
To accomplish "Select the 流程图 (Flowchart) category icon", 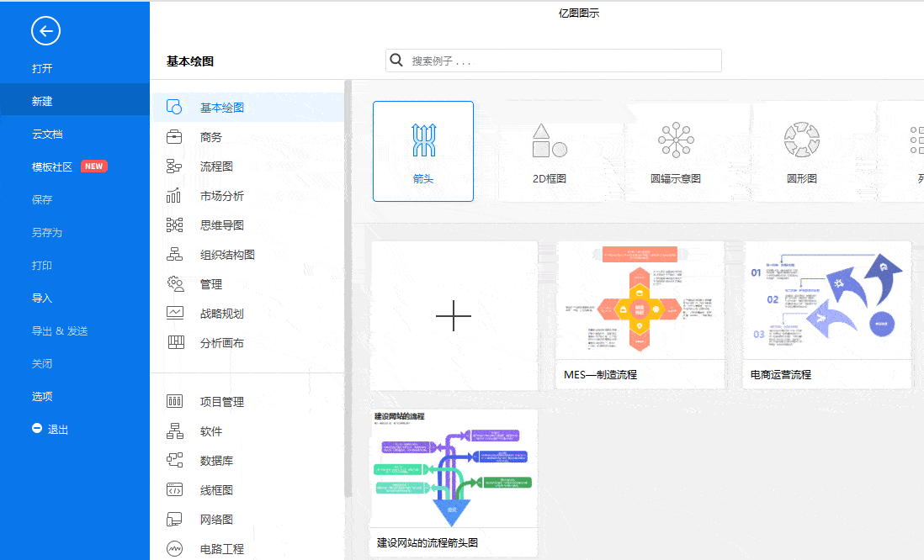I will pyautogui.click(x=175, y=166).
